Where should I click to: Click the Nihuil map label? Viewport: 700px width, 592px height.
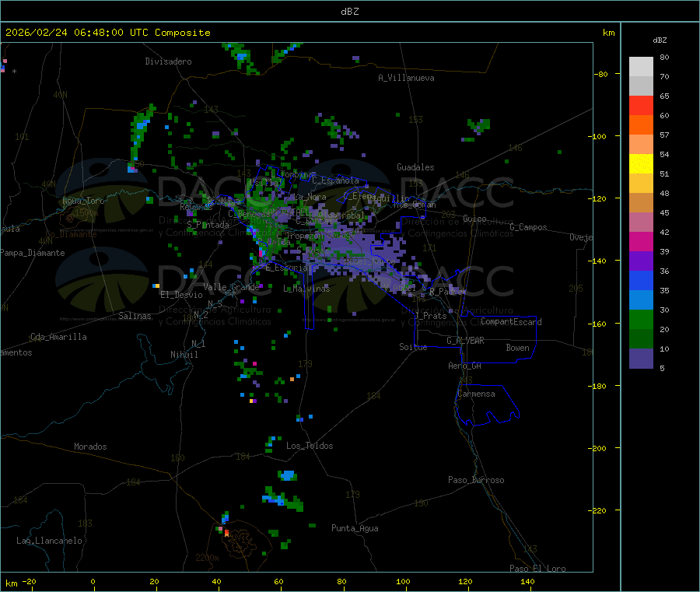(184, 355)
